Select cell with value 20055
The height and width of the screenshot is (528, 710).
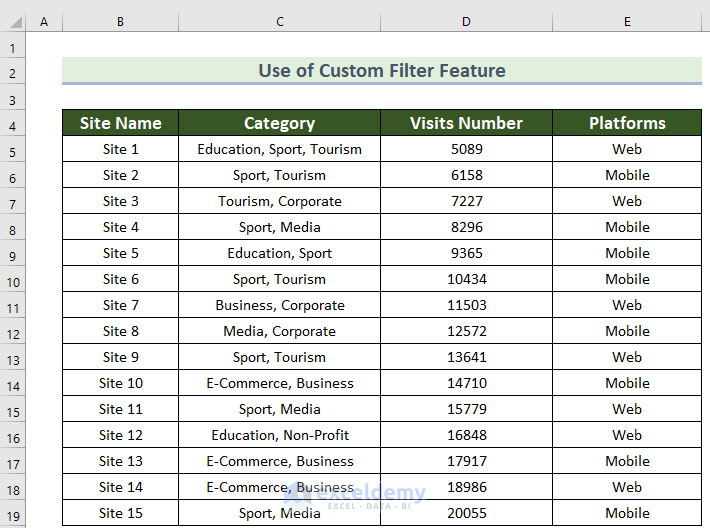pyautogui.click(x=466, y=513)
